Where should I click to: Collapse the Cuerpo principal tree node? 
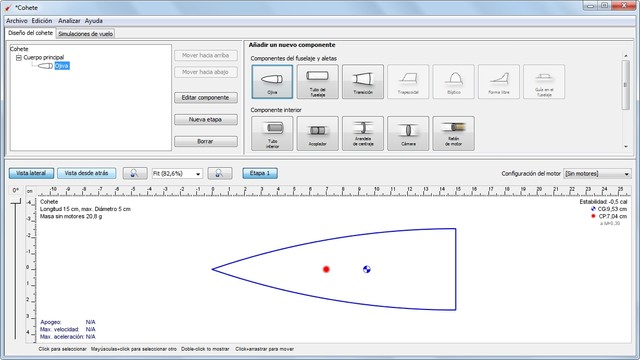coord(18,58)
